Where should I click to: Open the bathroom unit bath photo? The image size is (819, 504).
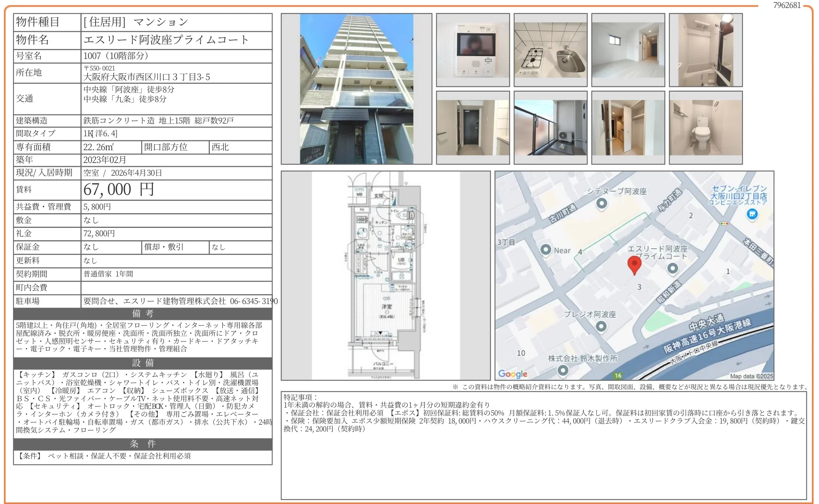705,50
